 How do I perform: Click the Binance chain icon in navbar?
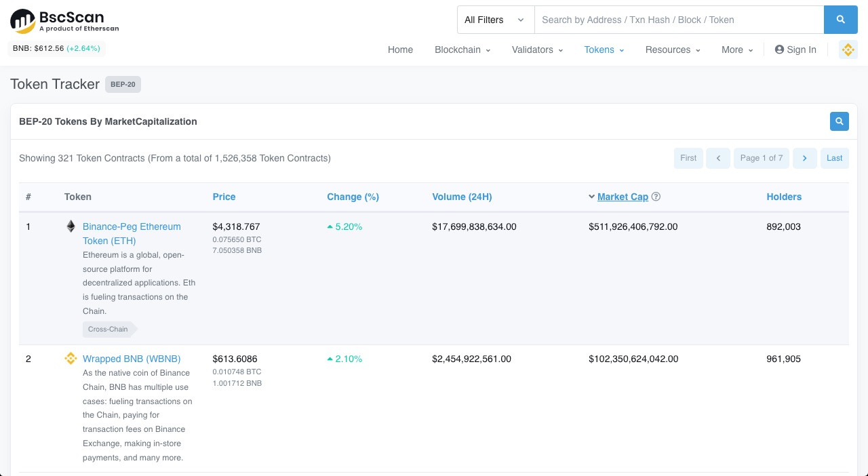click(848, 49)
